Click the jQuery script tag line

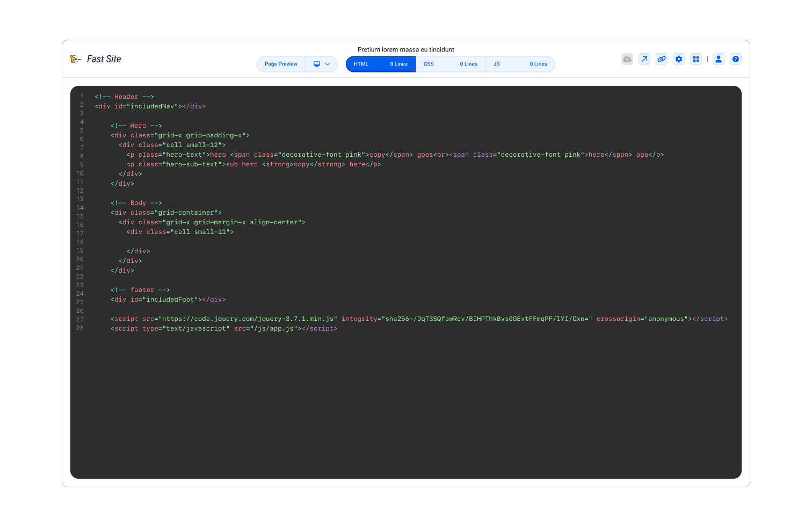tap(419, 319)
